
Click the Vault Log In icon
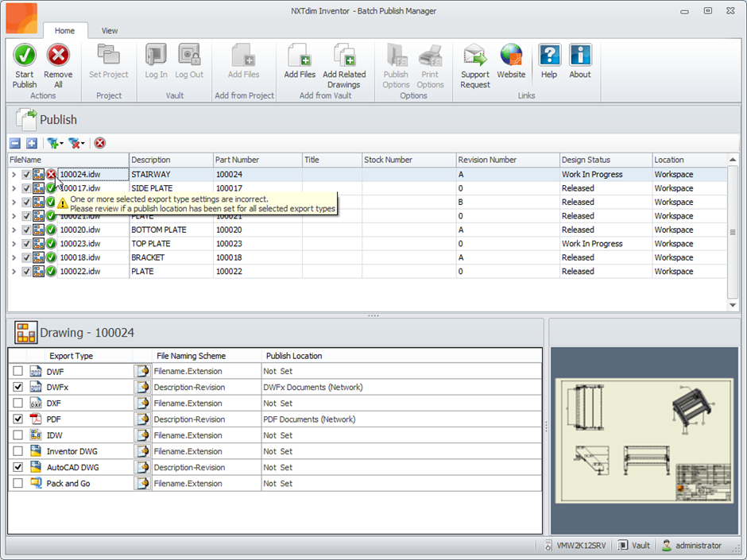(x=156, y=56)
